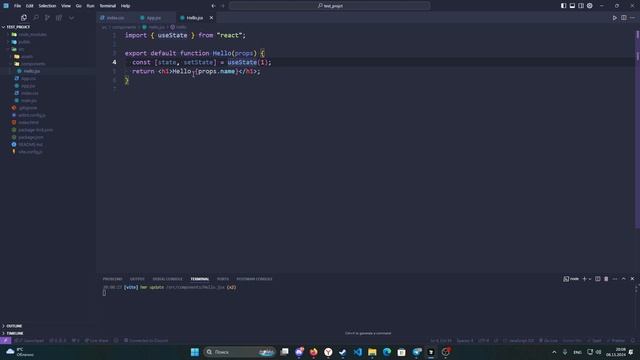The width and height of the screenshot is (640, 360).
Task: Collapse the components folder
Action: pyautogui.click(x=48, y=64)
